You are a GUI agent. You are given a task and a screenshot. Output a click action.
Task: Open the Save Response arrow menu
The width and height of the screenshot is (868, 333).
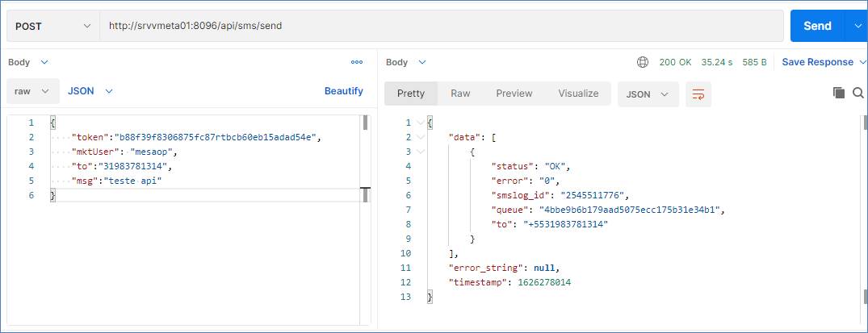pyautogui.click(x=862, y=63)
